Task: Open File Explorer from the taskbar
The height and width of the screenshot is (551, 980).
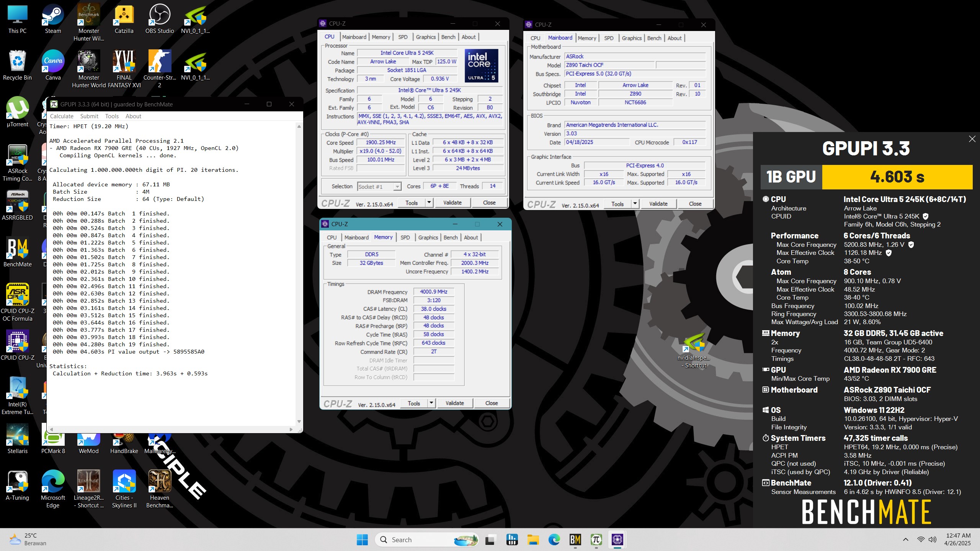Action: pyautogui.click(x=533, y=540)
